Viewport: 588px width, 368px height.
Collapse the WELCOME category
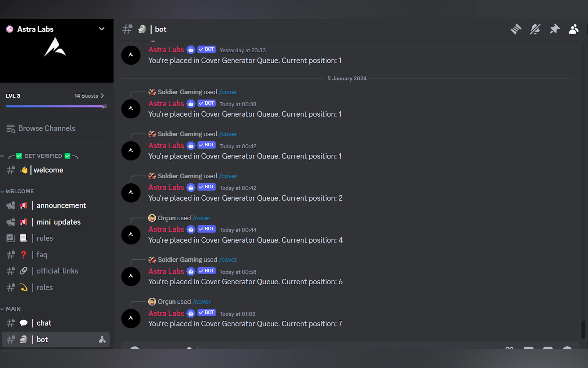pos(20,191)
